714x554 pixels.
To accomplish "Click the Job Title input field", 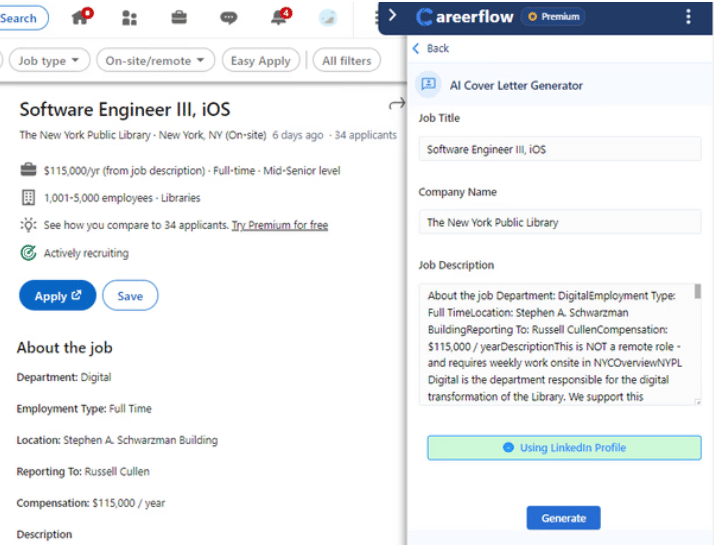I will (x=560, y=149).
